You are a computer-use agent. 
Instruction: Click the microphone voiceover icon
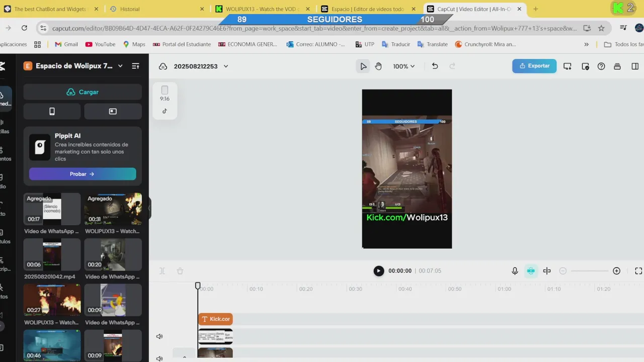[515, 271]
